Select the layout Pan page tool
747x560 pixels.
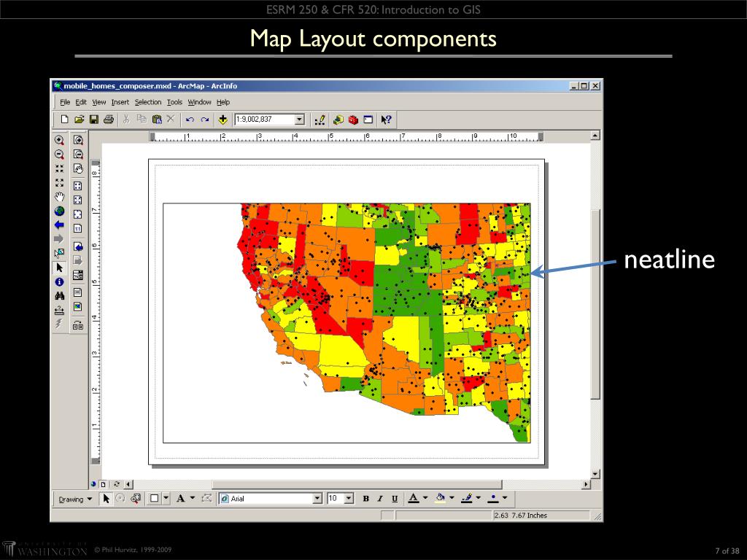pyautogui.click(x=78, y=168)
